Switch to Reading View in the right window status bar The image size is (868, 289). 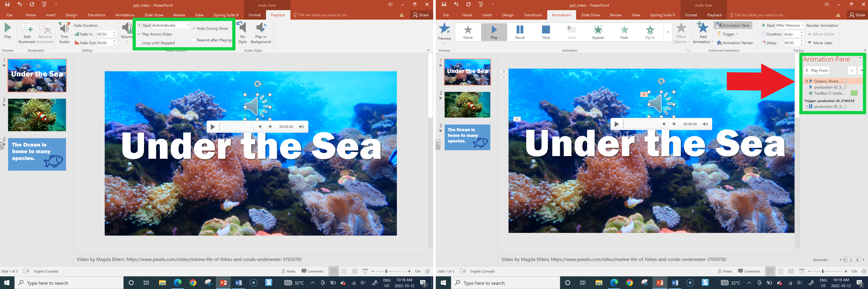click(791, 271)
